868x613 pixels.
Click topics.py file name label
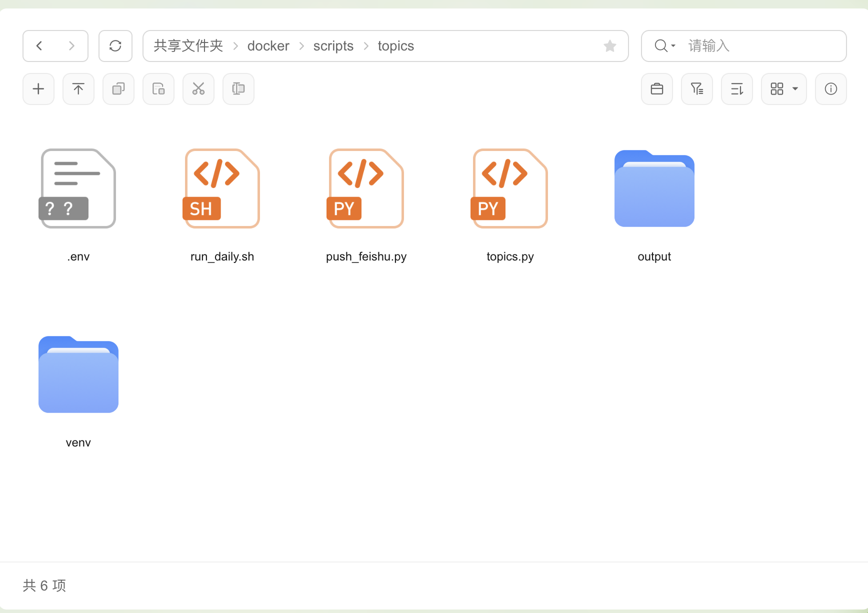[510, 256]
